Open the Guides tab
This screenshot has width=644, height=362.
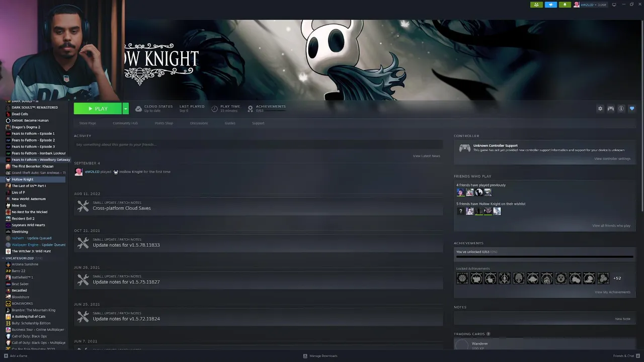[x=230, y=123]
